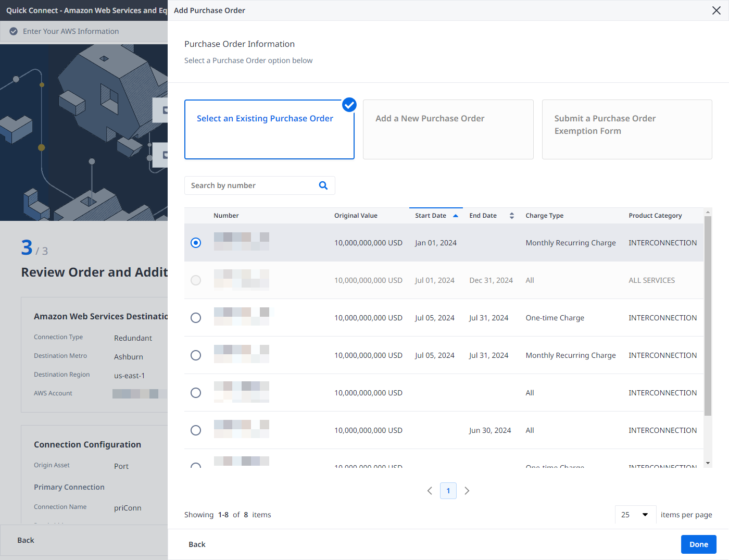729x560 pixels.
Task: Click the ALL SERVICES category cell
Action: [x=651, y=280]
